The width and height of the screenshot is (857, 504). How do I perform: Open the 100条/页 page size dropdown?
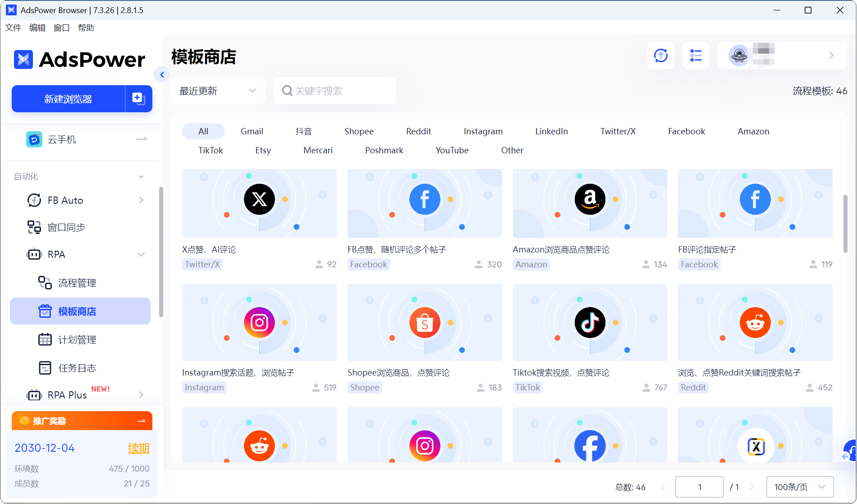coord(799,487)
